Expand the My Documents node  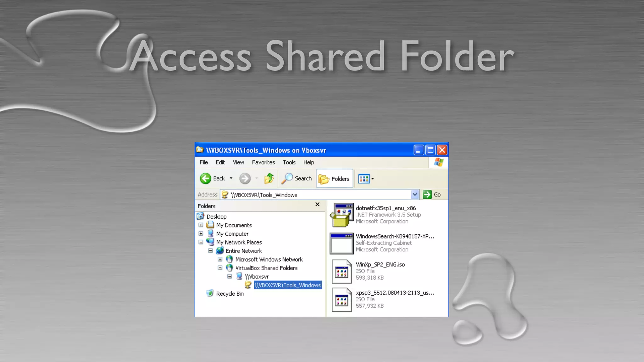tap(201, 225)
